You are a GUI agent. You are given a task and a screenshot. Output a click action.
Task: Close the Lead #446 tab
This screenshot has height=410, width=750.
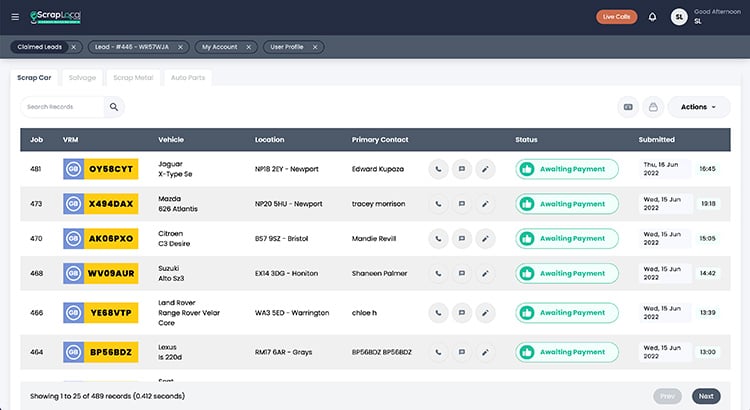[180, 47]
